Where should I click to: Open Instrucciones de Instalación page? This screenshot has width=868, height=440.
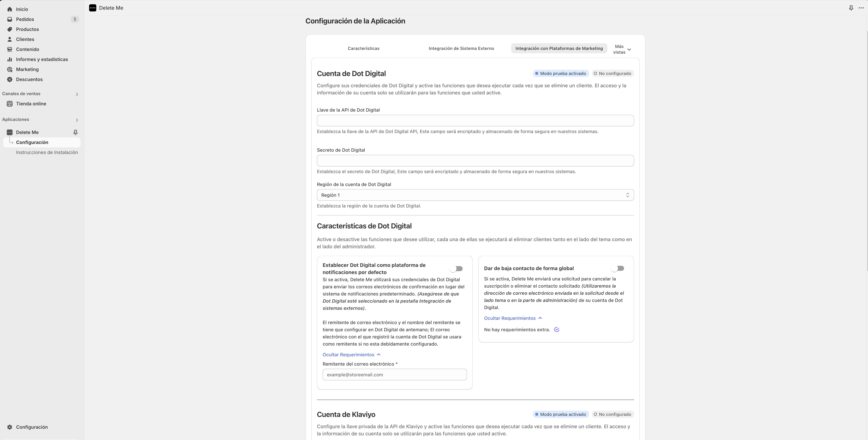[47, 153]
